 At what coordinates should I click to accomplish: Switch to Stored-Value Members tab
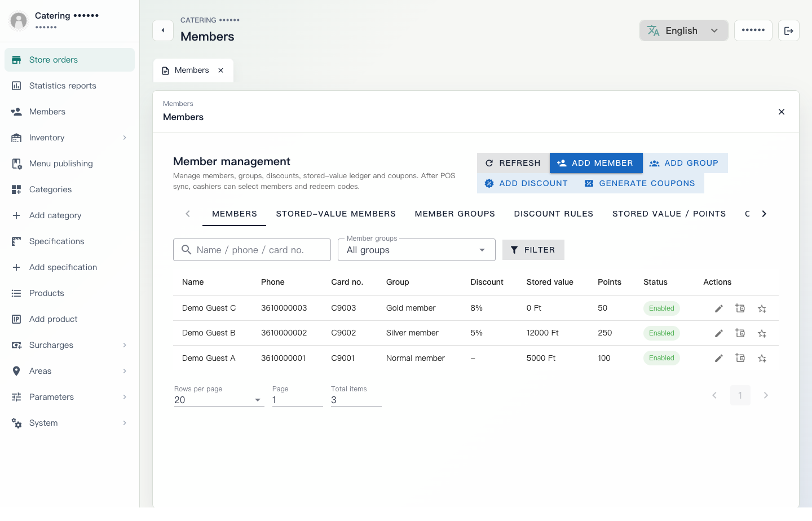coord(336,214)
